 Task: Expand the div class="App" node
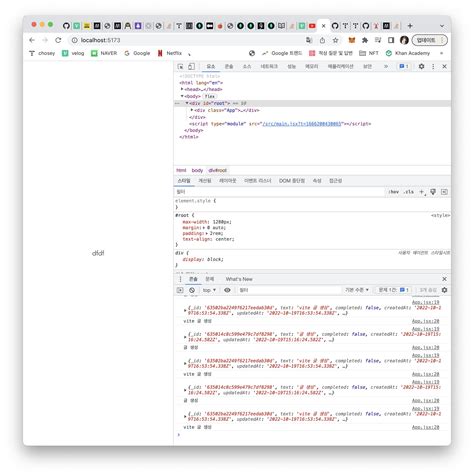(192, 110)
